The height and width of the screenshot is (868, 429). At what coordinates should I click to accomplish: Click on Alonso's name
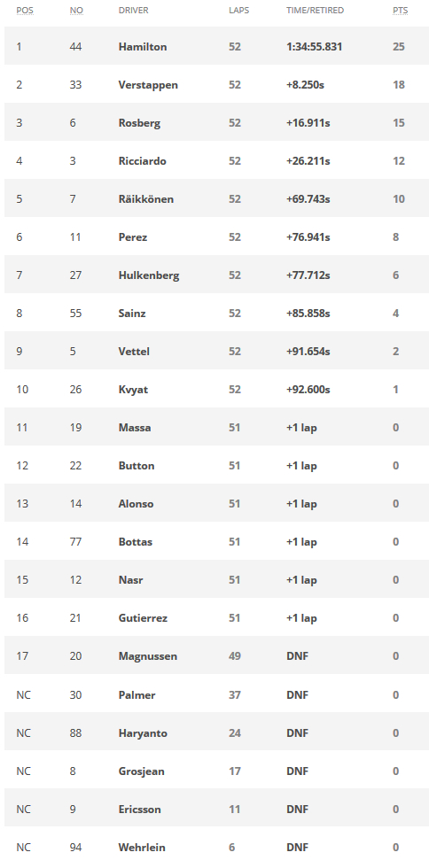coord(136,504)
